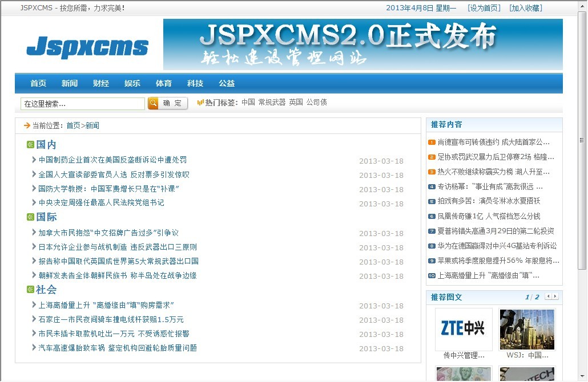Open recommended item 专访杨幂
The height and width of the screenshot is (382, 588).
(x=490, y=186)
